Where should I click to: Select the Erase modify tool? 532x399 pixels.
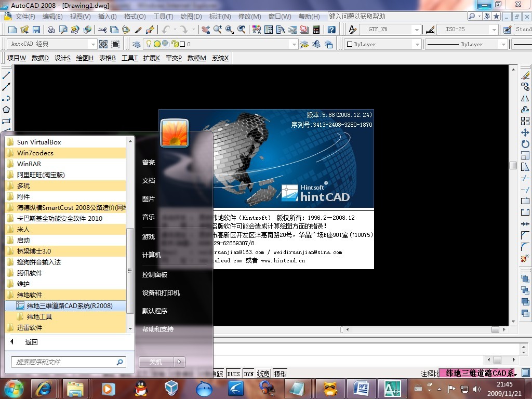tap(525, 75)
